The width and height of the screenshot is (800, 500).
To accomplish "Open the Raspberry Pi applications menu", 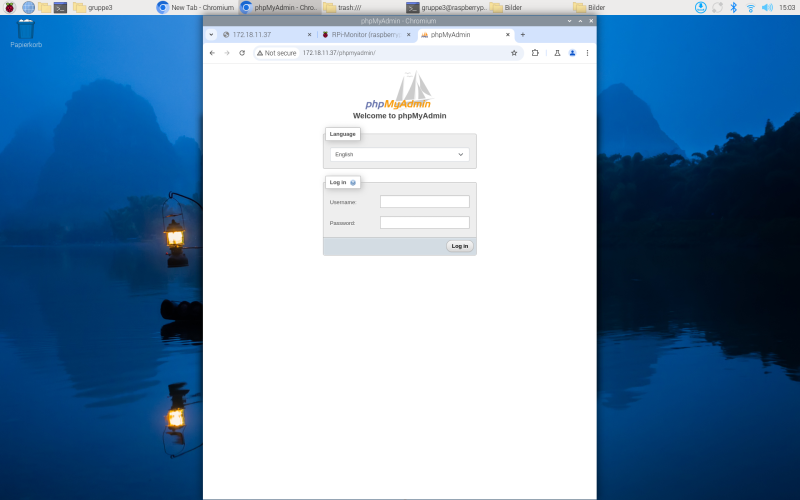I will pos(10,7).
